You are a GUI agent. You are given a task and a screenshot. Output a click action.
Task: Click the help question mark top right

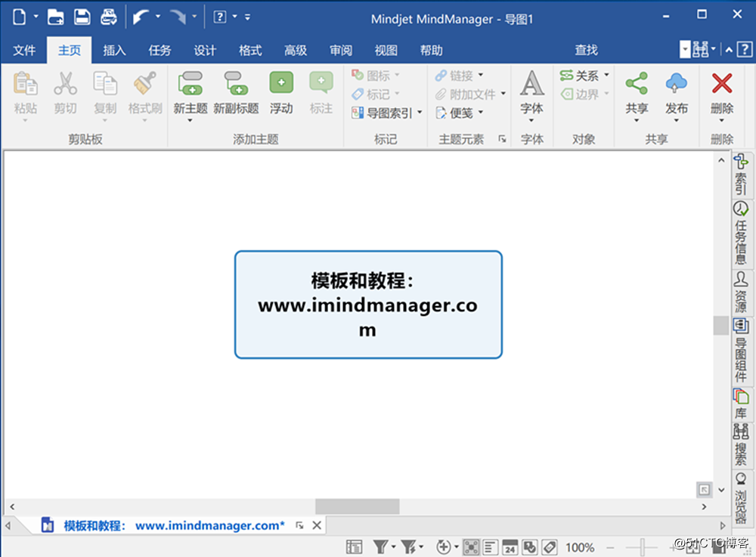point(745,49)
